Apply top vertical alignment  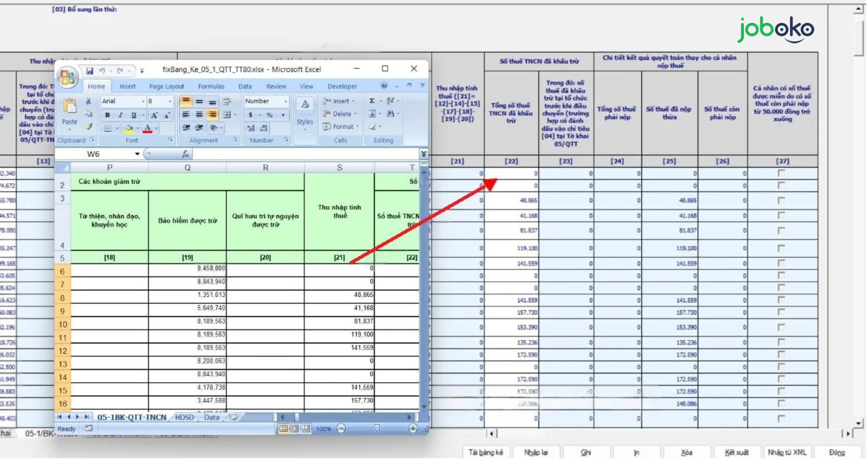click(x=186, y=101)
